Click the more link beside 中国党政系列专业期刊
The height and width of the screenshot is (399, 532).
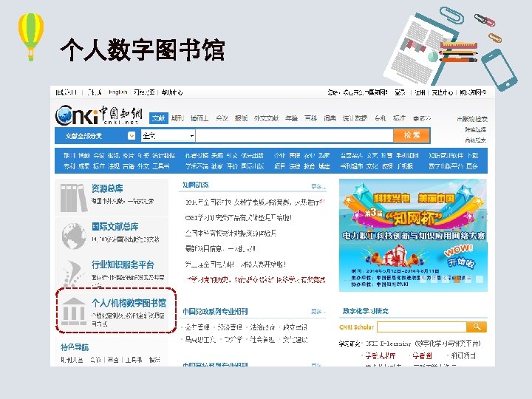click(318, 312)
